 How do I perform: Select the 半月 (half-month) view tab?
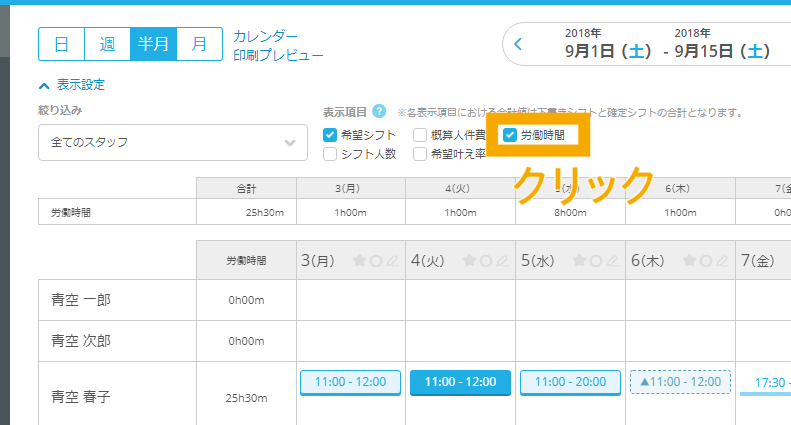coord(153,44)
